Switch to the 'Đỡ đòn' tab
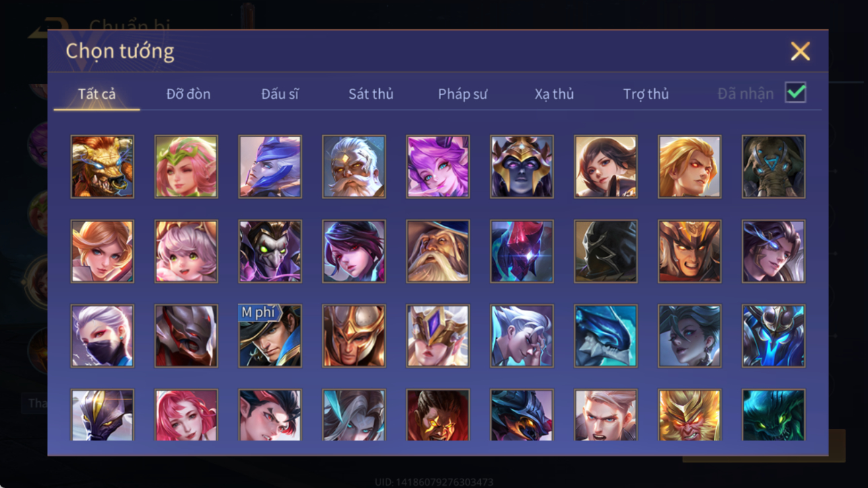 [188, 94]
